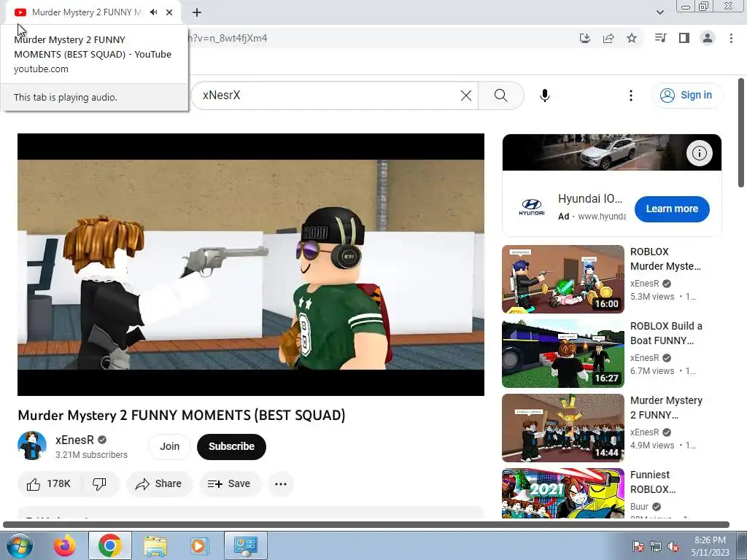Image resolution: width=747 pixels, height=560 pixels.
Task: Click the Action Center flag tray icon
Action: coord(638,546)
